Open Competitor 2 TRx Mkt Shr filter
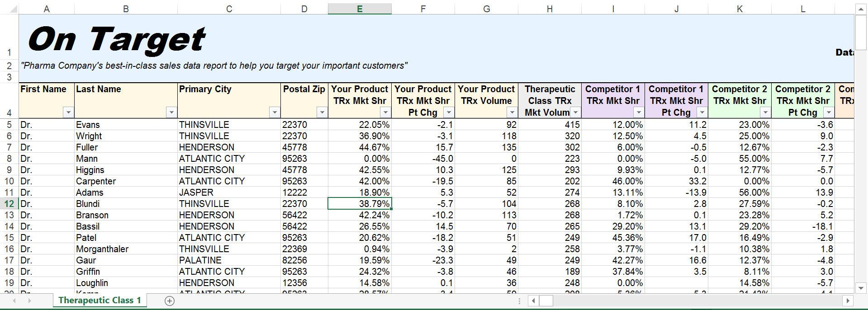Screen dimensions: 868x310 (765, 112)
